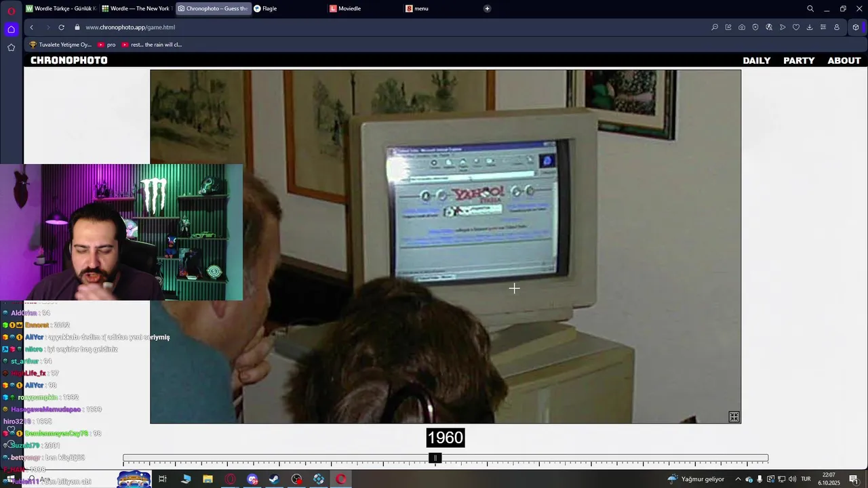Show hidden system tray icons chevron
This screenshot has width=868, height=488.
[x=738, y=479]
